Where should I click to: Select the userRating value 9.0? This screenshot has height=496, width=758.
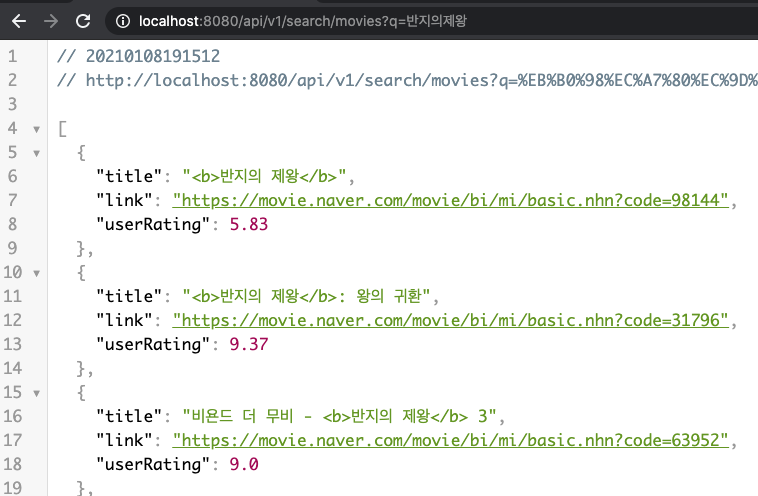click(x=244, y=464)
